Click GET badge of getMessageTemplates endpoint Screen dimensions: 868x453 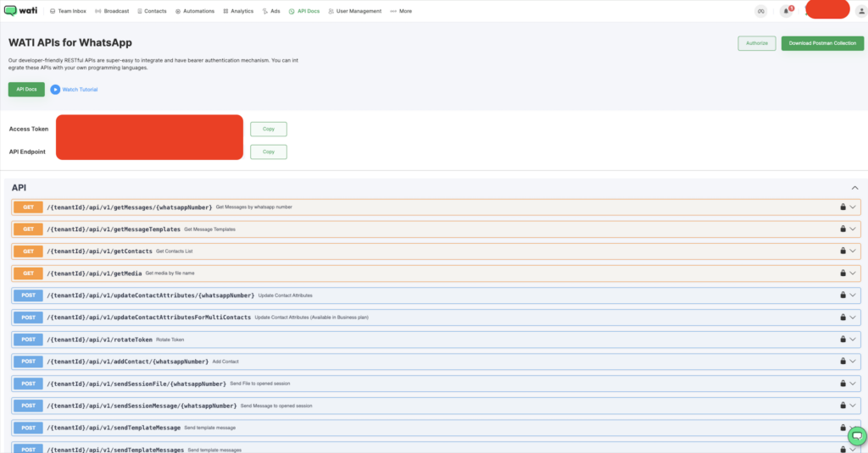(28, 229)
